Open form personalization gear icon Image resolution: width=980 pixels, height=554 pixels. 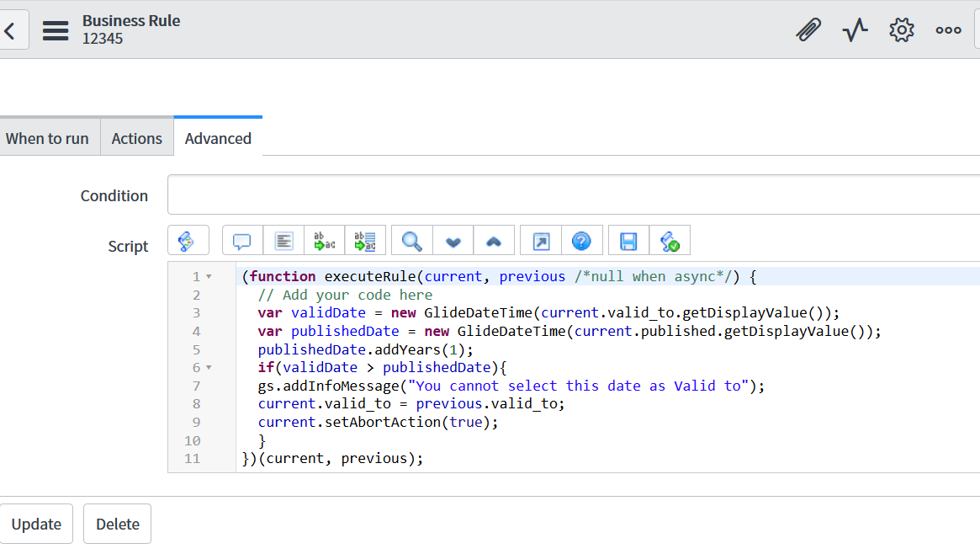coord(901,30)
